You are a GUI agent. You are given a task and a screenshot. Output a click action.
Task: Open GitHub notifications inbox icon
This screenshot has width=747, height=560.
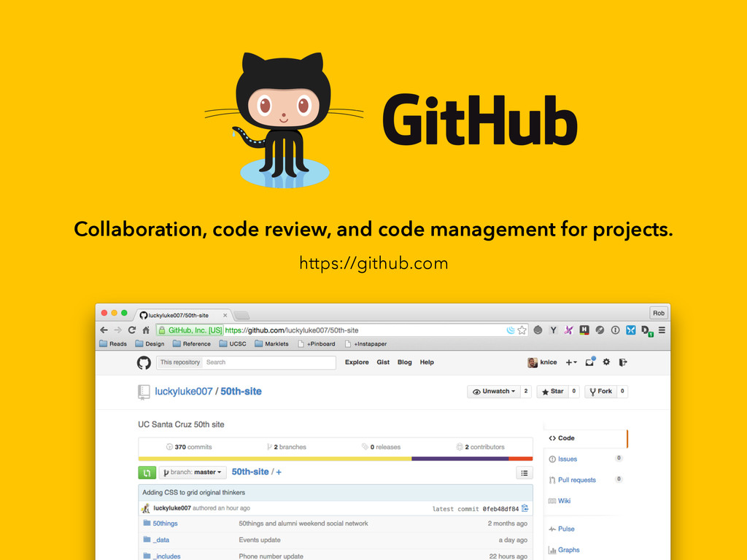(590, 362)
